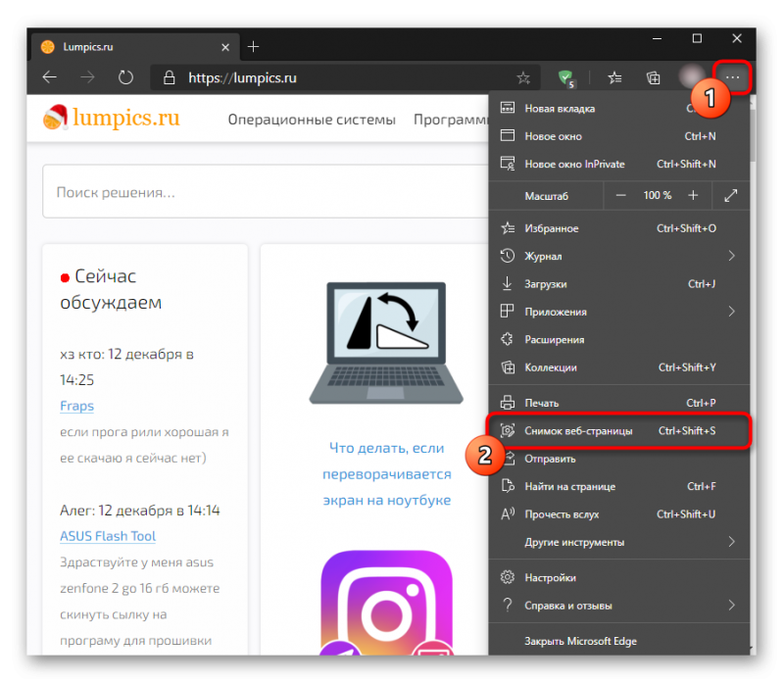Click the Расширения puzzle piece icon
784x683 pixels.
click(507, 339)
